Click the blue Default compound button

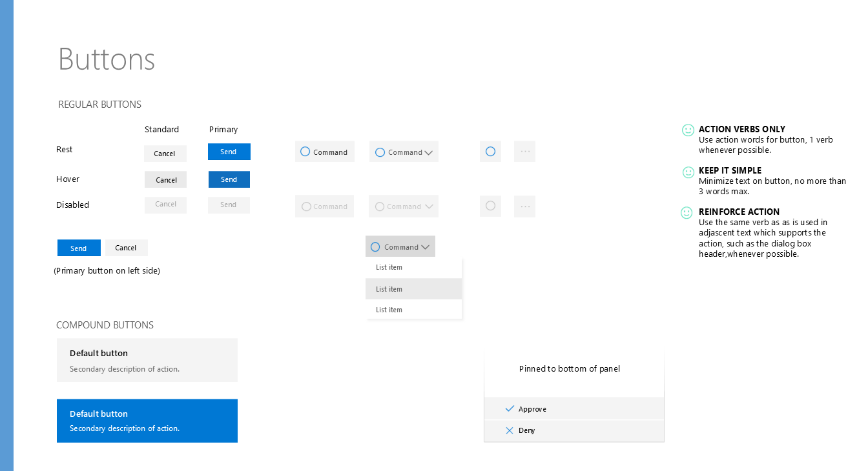pyautogui.click(x=147, y=421)
